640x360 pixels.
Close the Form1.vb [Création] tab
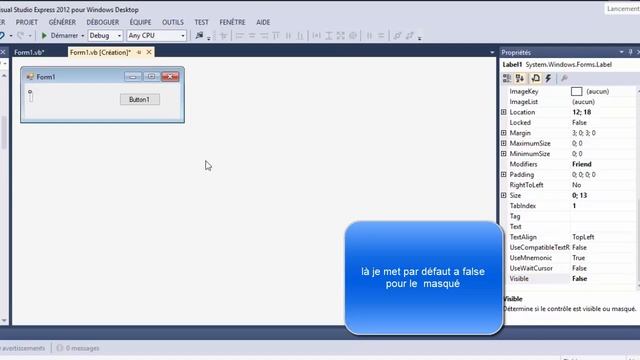(x=149, y=52)
